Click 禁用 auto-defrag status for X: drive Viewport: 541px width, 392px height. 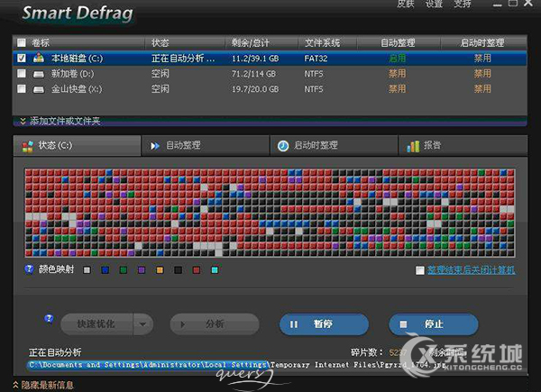tap(398, 89)
